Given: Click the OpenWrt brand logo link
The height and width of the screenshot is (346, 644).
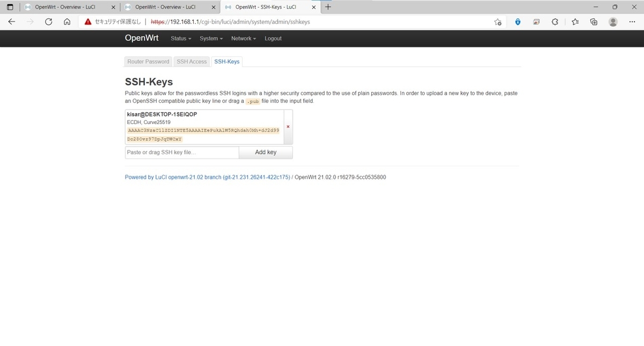Looking at the screenshot, I should [x=142, y=38].
